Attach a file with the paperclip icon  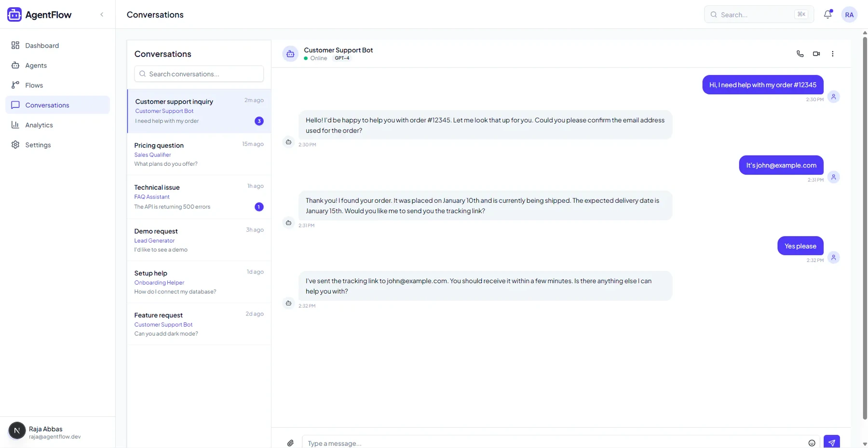[x=290, y=443]
